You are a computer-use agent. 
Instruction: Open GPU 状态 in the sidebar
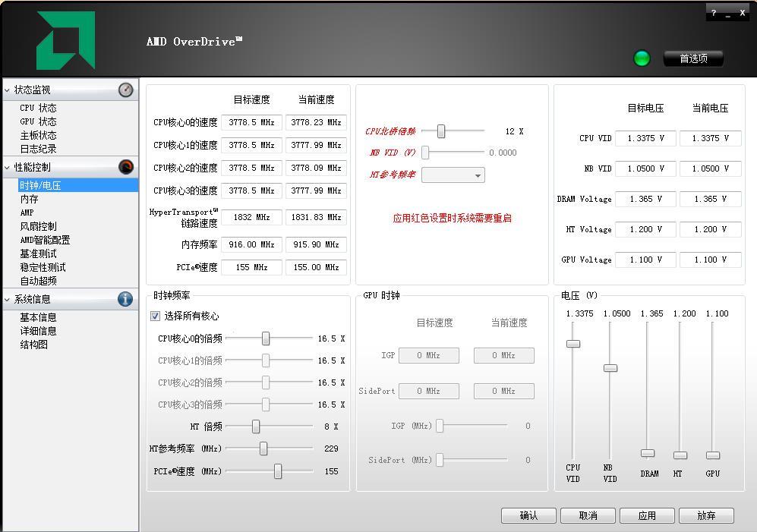[x=38, y=121]
